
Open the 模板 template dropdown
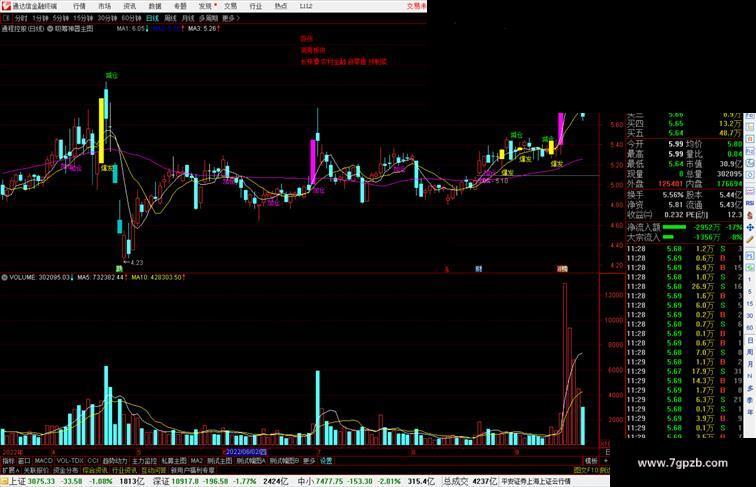(591, 461)
